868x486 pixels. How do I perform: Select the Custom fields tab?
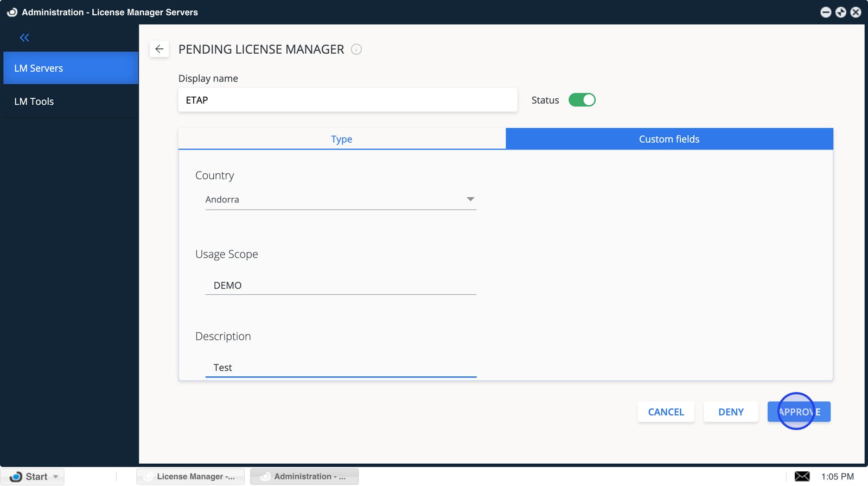point(669,139)
